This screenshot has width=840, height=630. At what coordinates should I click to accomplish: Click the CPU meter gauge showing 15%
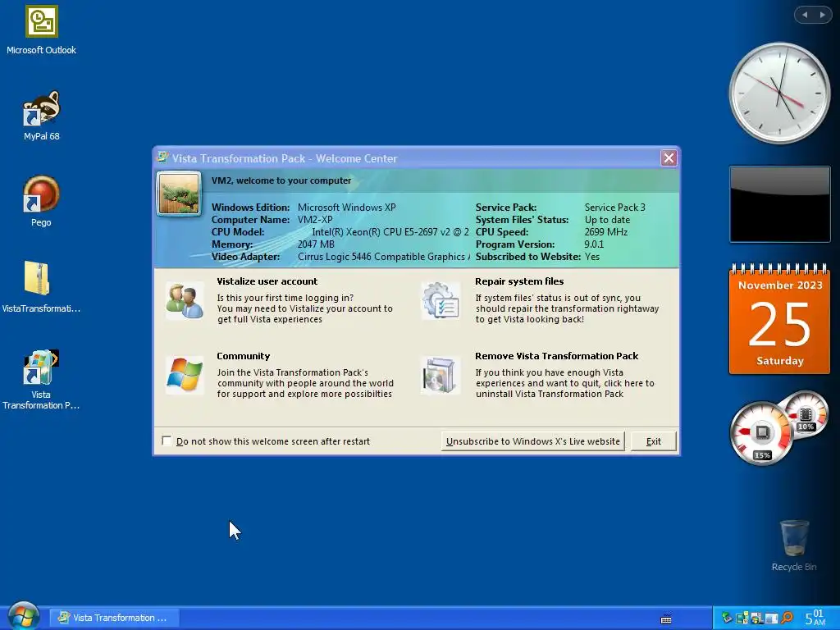[760, 433]
